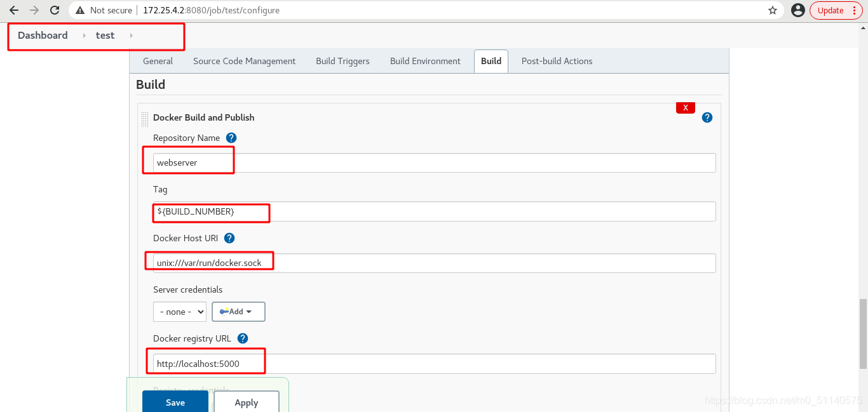The image size is (868, 412).
Task: Grab the build step drag handle
Action: tap(145, 119)
